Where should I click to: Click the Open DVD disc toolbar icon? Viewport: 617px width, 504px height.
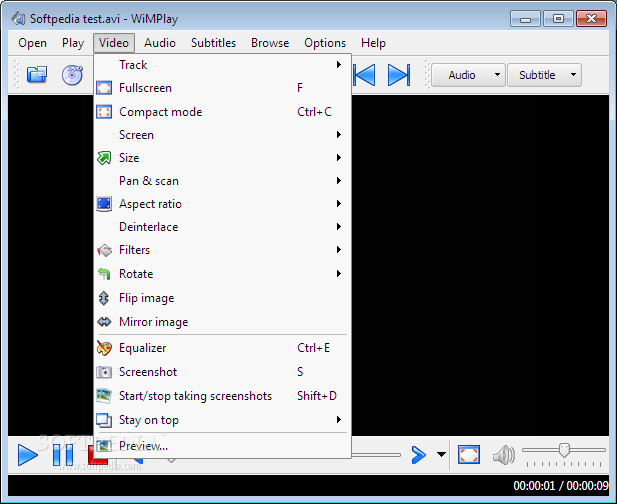72,75
